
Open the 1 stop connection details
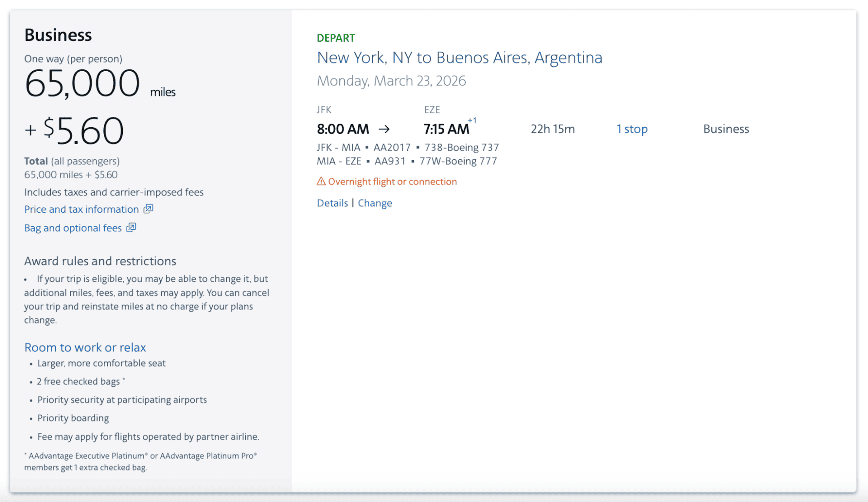pyautogui.click(x=632, y=129)
